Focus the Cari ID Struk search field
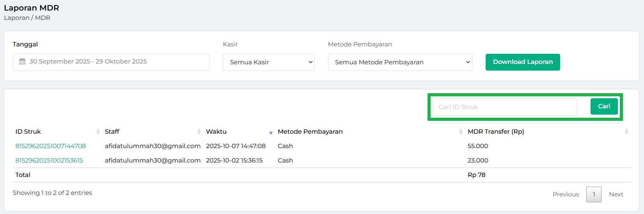Image resolution: width=644 pixels, height=214 pixels. pos(505,107)
